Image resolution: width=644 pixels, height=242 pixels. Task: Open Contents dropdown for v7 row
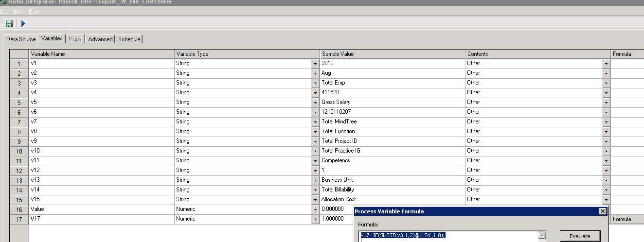click(606, 122)
